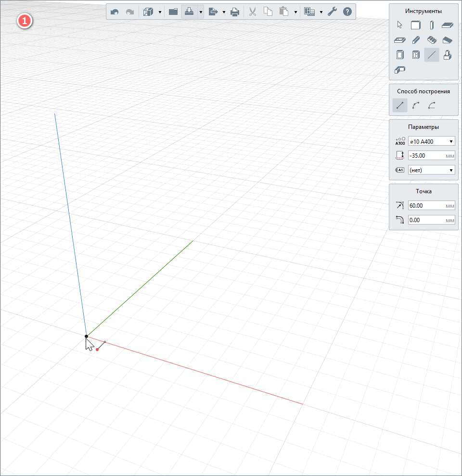Viewport: 462px width, 476px height.
Task: Save project with the tray-arrow icon
Action: coord(189,12)
